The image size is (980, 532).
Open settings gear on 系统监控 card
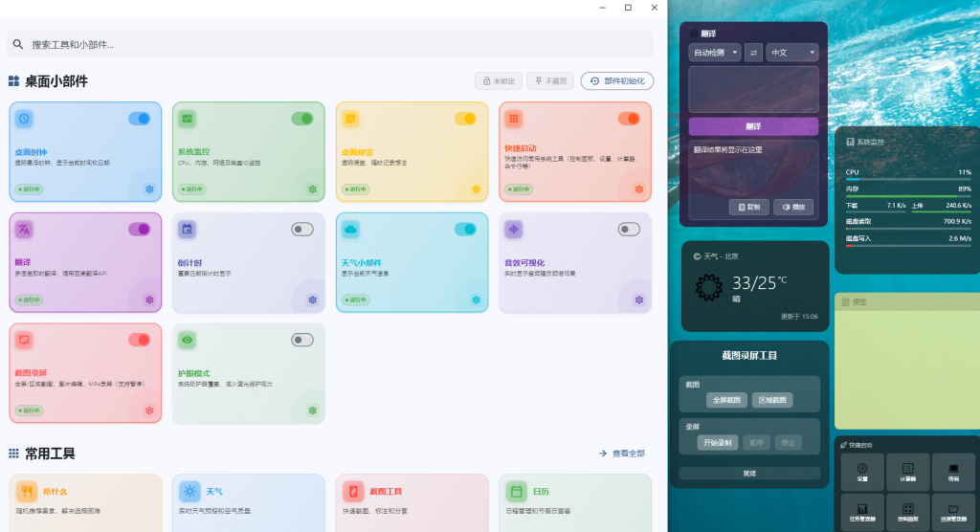[x=313, y=189]
